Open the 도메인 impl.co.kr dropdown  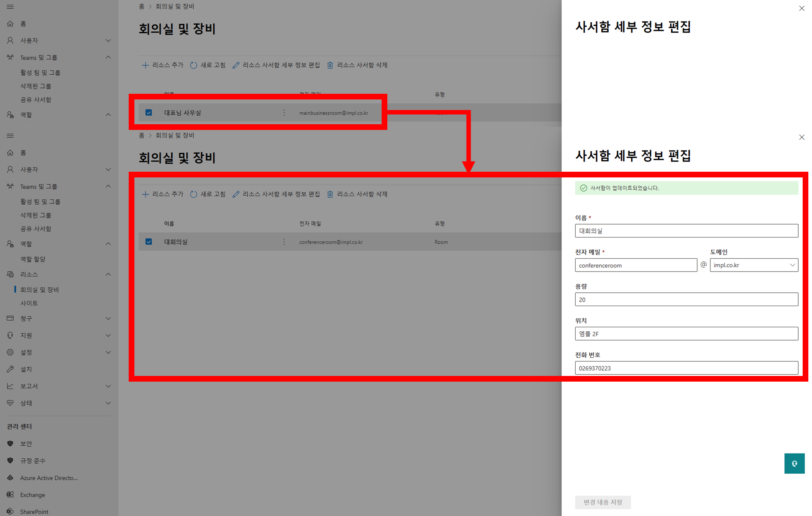tap(754, 265)
